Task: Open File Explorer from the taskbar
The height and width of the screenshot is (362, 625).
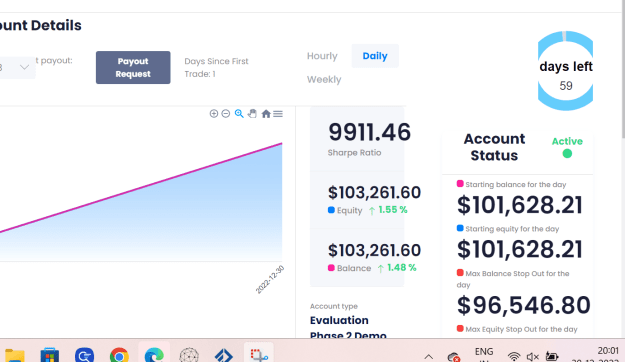Action: click(15, 355)
